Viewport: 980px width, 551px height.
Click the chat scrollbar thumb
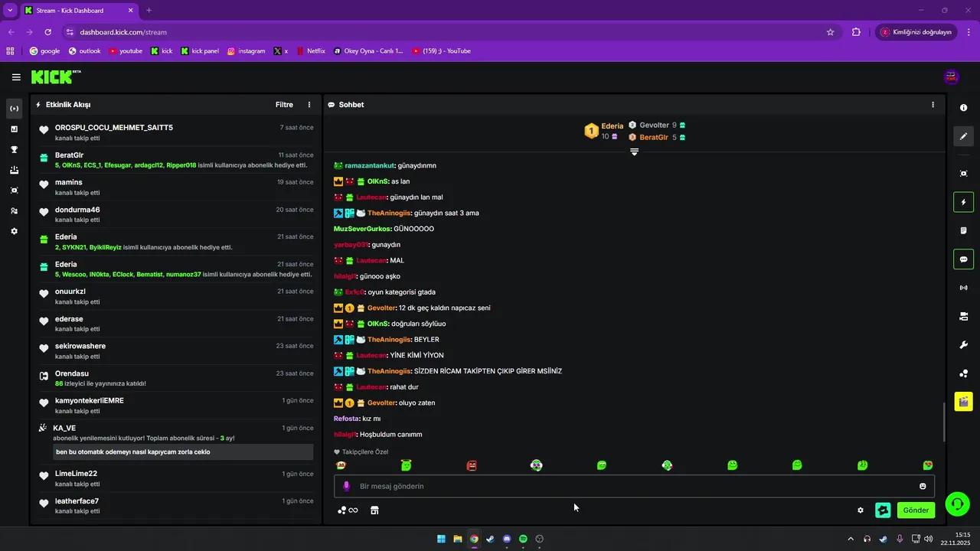[943, 422]
